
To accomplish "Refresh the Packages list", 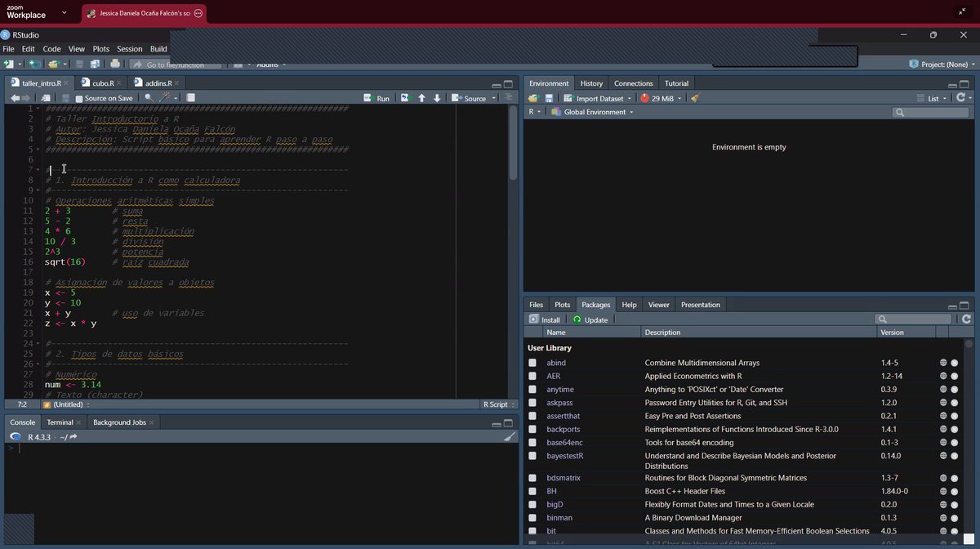I will 967,319.
